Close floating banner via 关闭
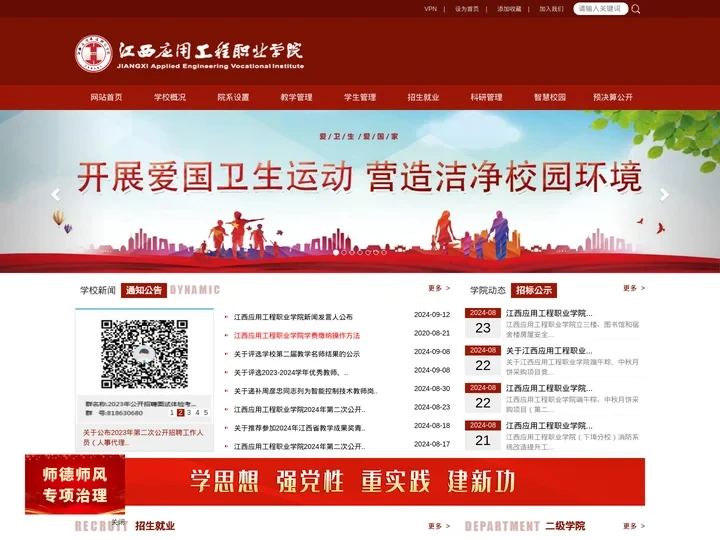Screen dimensions: 720x540 (x=118, y=522)
